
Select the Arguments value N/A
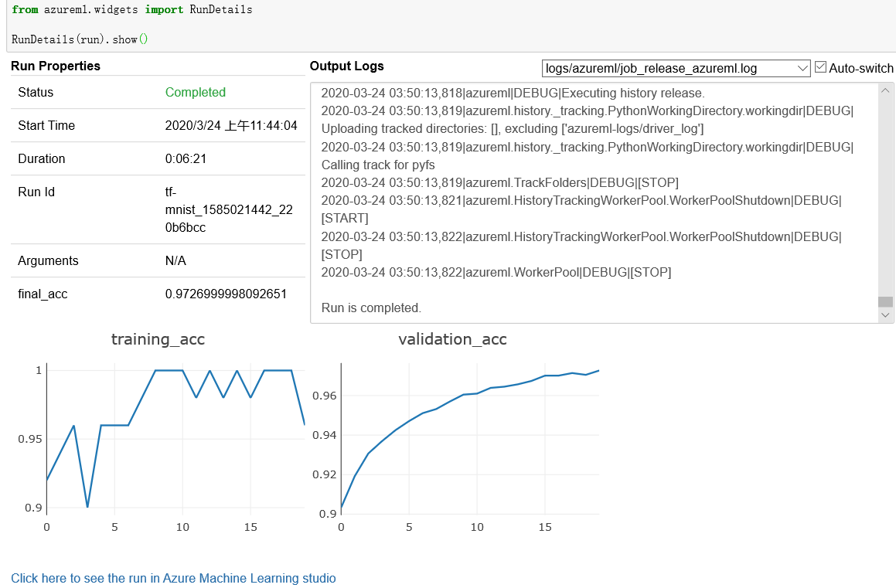click(175, 261)
